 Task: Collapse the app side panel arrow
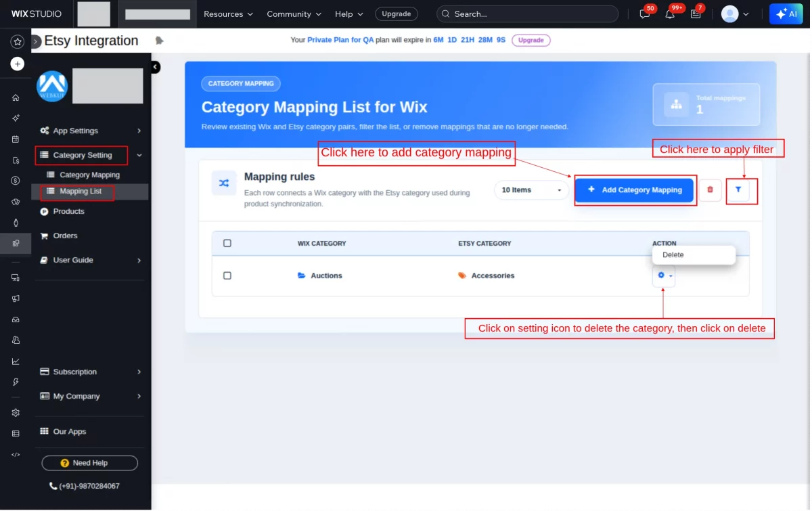[x=156, y=67]
